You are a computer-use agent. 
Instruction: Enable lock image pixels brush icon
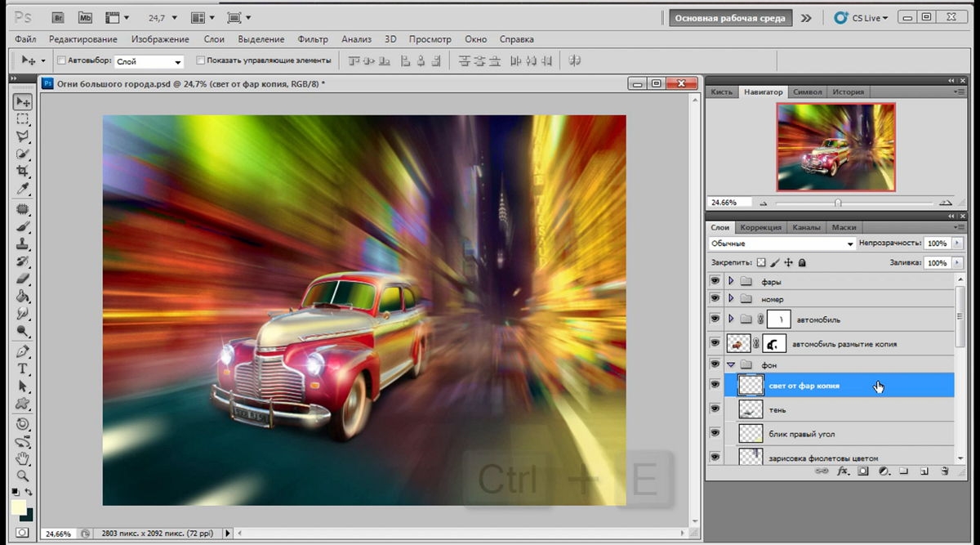coord(775,263)
